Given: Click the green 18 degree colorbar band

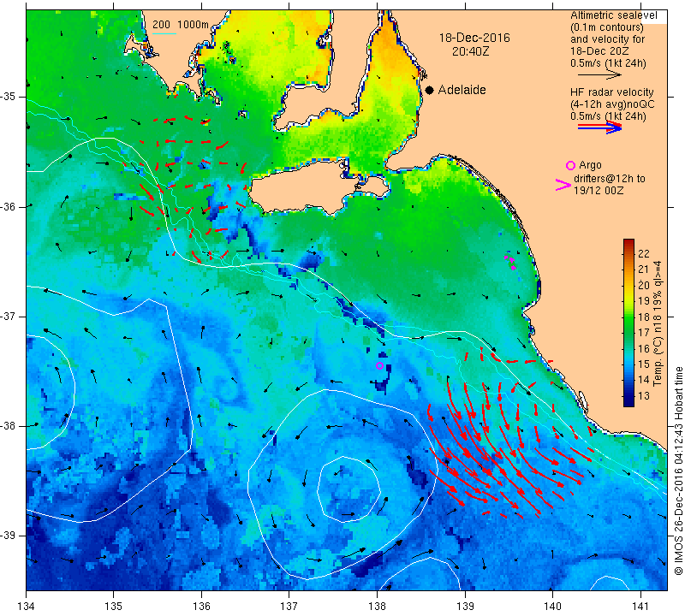Looking at the screenshot, I should click(x=628, y=317).
